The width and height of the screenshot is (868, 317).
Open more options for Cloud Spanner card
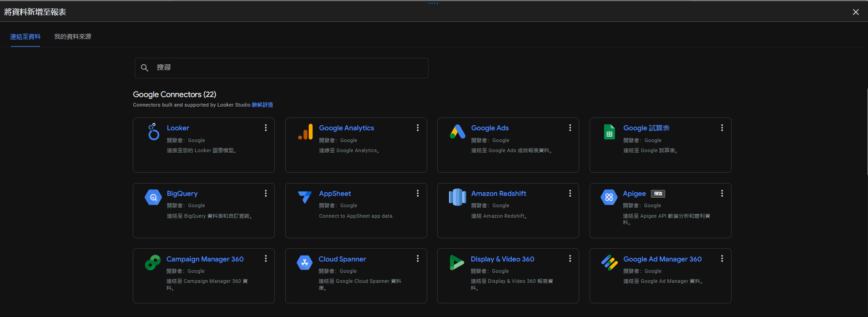coord(418,259)
